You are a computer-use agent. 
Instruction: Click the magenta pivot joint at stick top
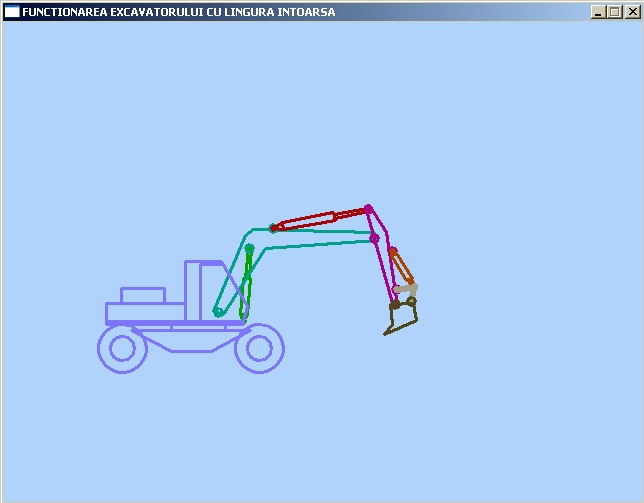(x=368, y=209)
